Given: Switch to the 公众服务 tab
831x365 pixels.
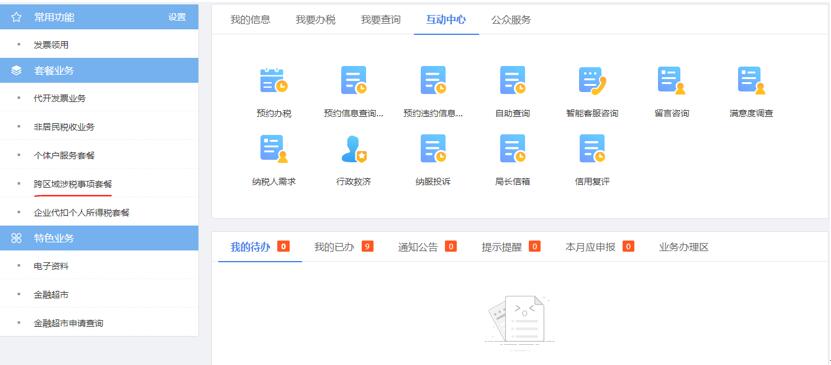Looking at the screenshot, I should click(511, 20).
